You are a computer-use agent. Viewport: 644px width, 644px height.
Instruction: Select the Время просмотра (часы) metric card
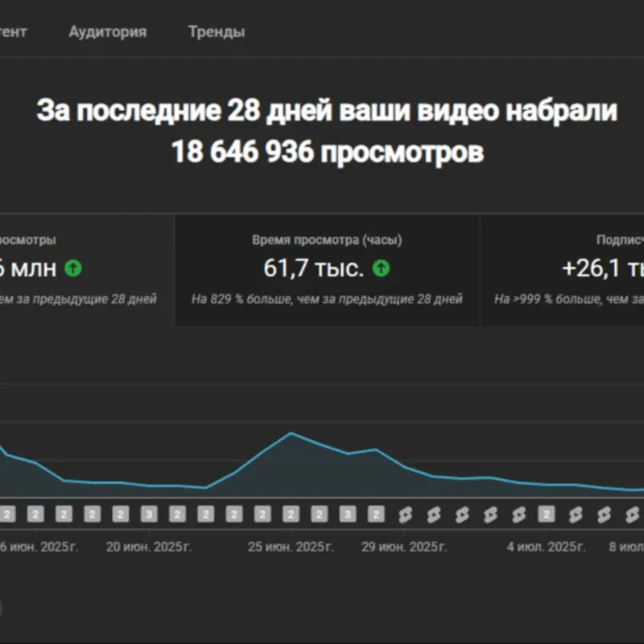(327, 270)
